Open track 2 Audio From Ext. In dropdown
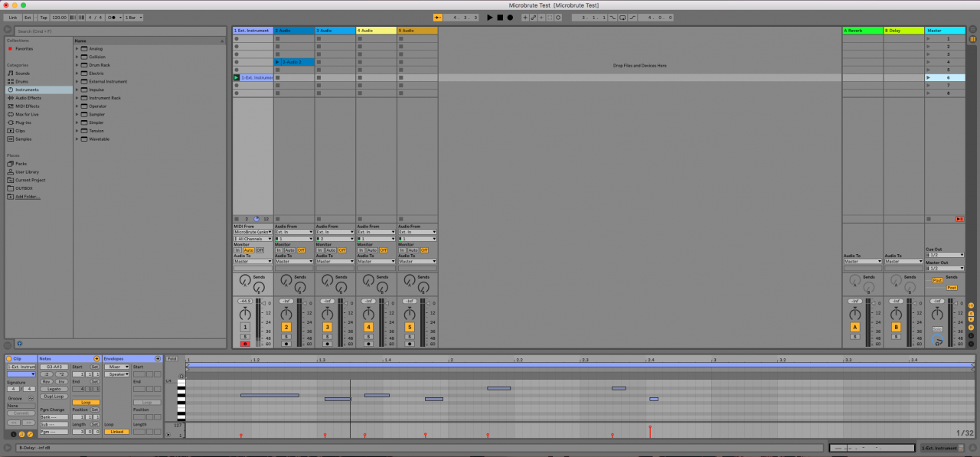 click(294, 232)
